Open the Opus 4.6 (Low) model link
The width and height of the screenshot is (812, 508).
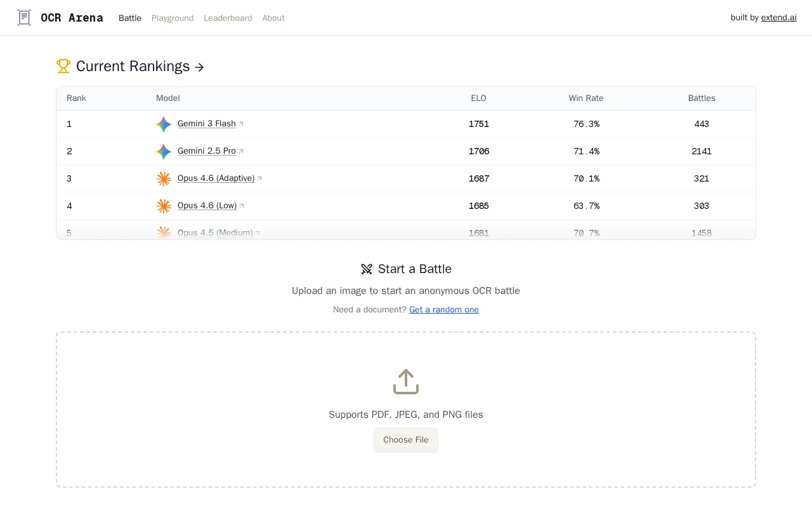click(x=207, y=206)
